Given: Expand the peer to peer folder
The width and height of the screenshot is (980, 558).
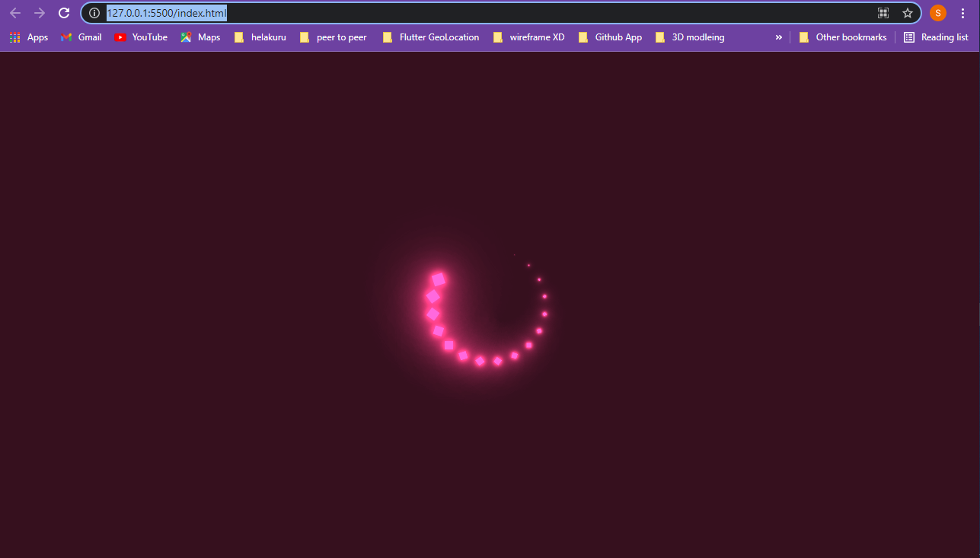Looking at the screenshot, I should coord(334,37).
